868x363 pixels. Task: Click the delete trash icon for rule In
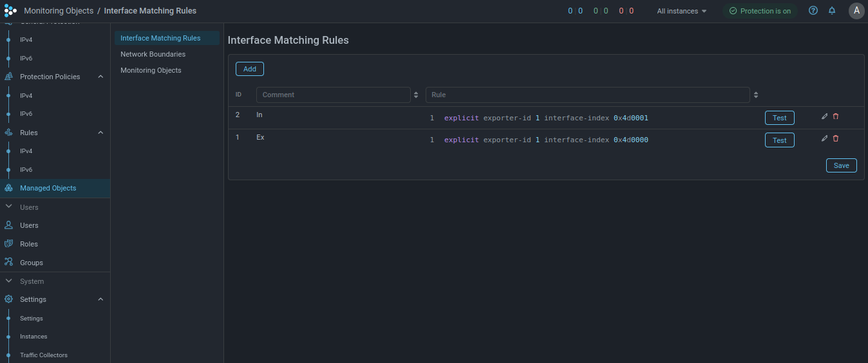(x=836, y=116)
